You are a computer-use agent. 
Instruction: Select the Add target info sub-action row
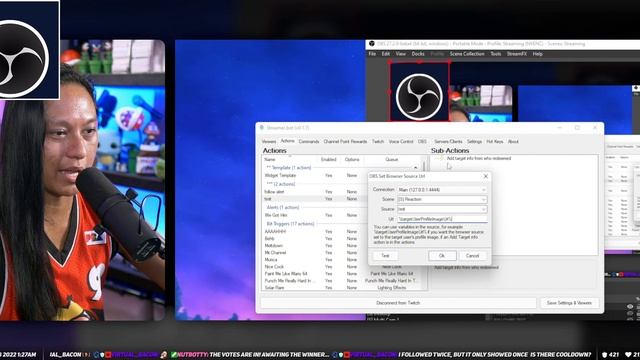coord(478,158)
